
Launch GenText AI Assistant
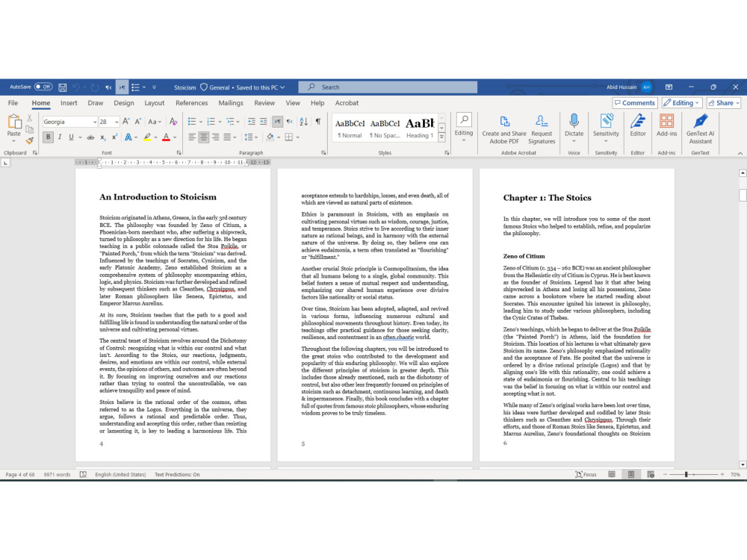pyautogui.click(x=701, y=129)
